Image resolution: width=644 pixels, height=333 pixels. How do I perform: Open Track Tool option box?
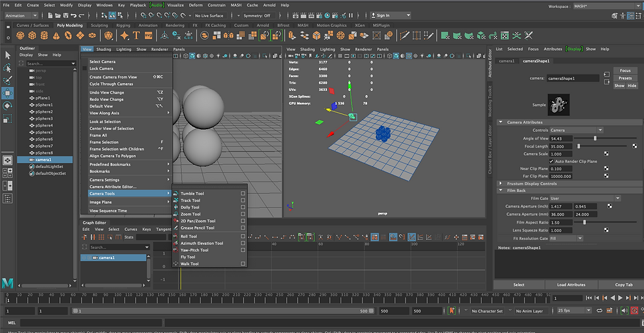click(x=243, y=200)
